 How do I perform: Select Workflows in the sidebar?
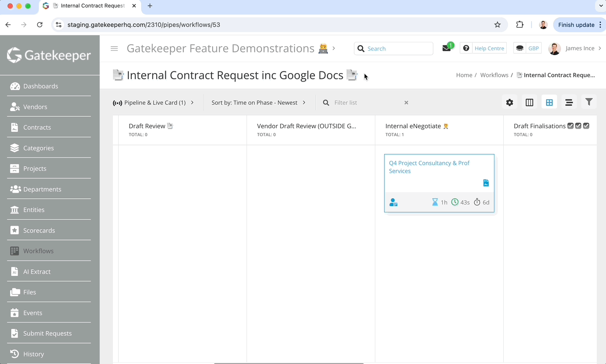39,251
